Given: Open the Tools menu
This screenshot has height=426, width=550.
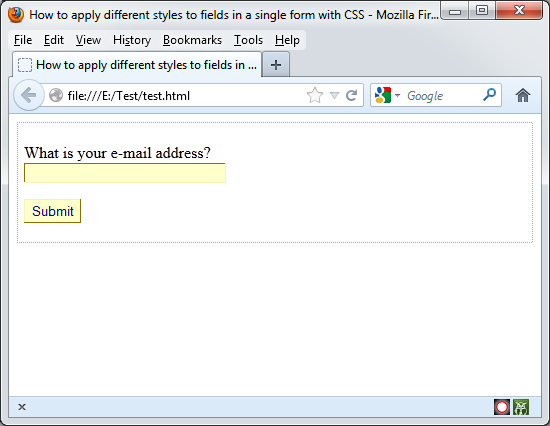Looking at the screenshot, I should coord(248,40).
